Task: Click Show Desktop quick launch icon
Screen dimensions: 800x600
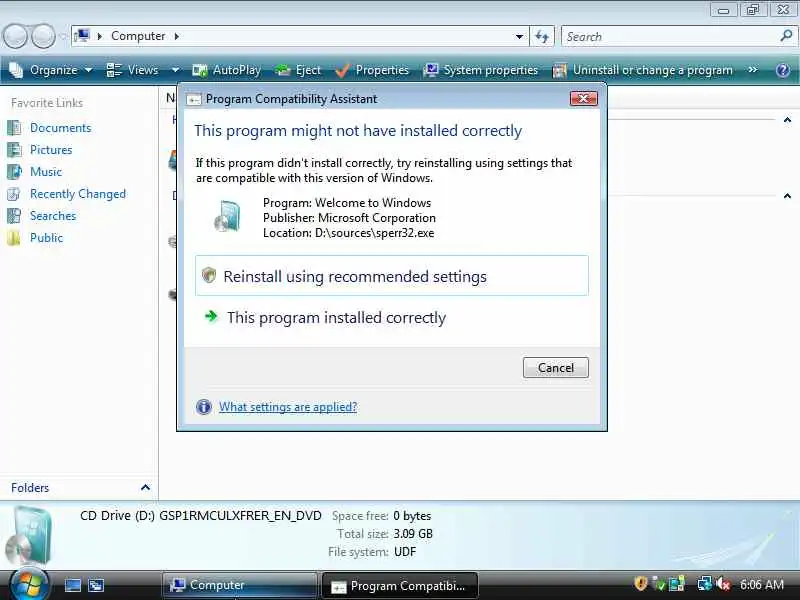Action: [73, 585]
